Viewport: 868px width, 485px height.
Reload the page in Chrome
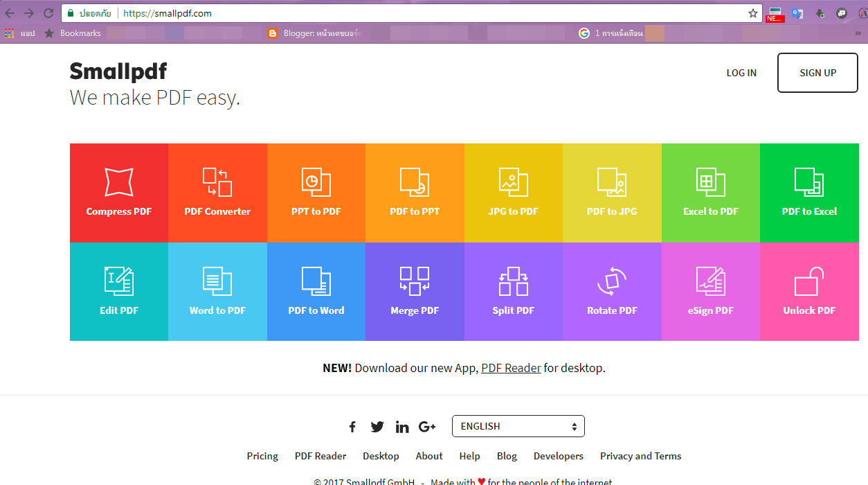(48, 13)
